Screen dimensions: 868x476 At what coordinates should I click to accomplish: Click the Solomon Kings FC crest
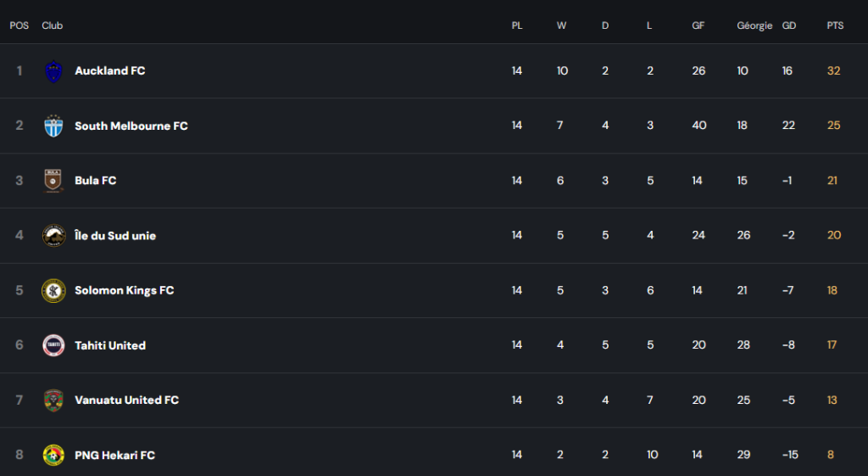point(53,290)
